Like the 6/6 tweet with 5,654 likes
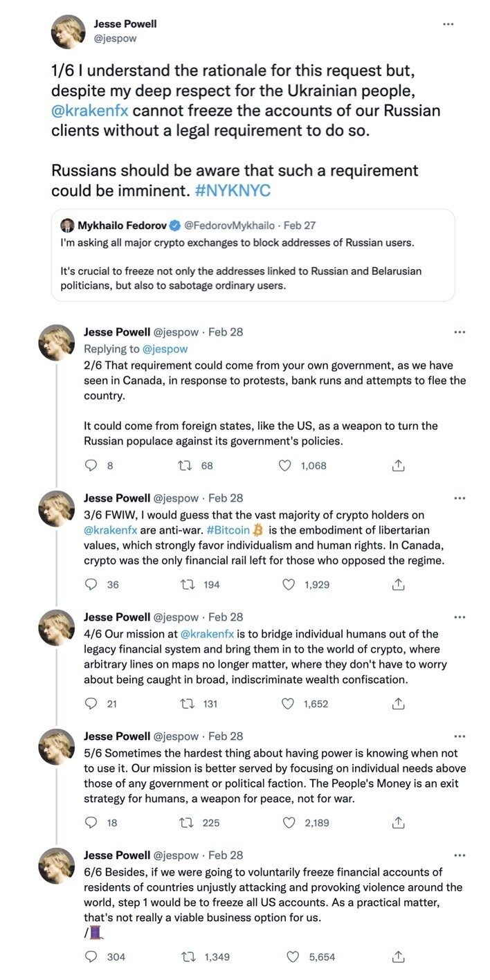 coord(293,957)
